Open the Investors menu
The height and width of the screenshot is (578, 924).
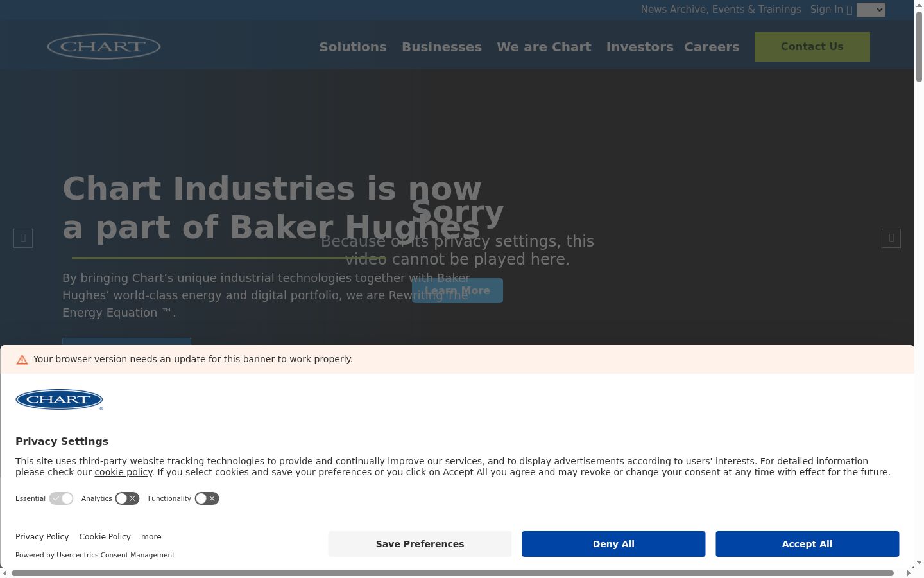pyautogui.click(x=640, y=47)
